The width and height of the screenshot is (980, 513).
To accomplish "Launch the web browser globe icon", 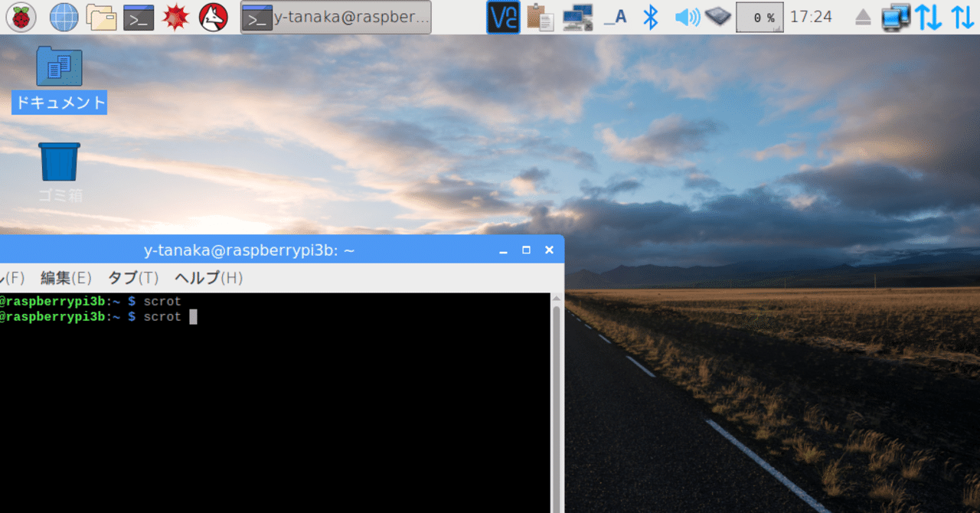I will [x=64, y=17].
